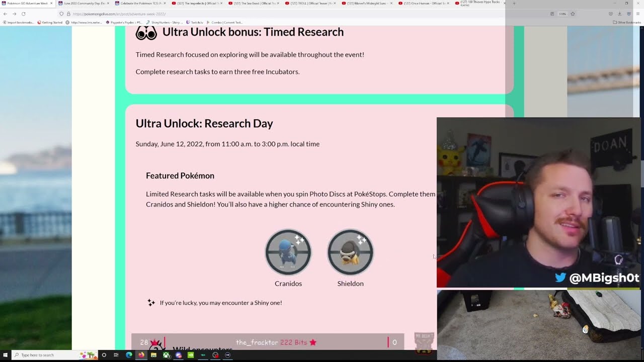The image size is (644, 362).
Task: Open Task View on the taskbar
Action: [116, 355]
